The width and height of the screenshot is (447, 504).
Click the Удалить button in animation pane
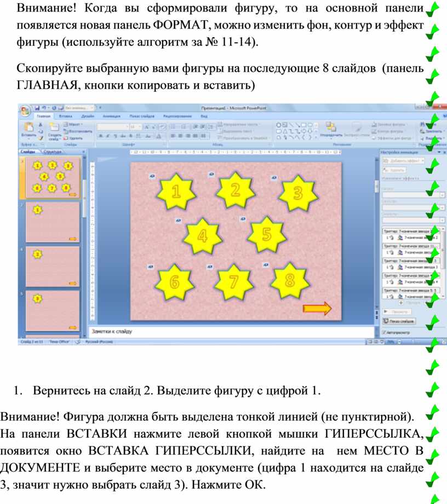point(394,170)
